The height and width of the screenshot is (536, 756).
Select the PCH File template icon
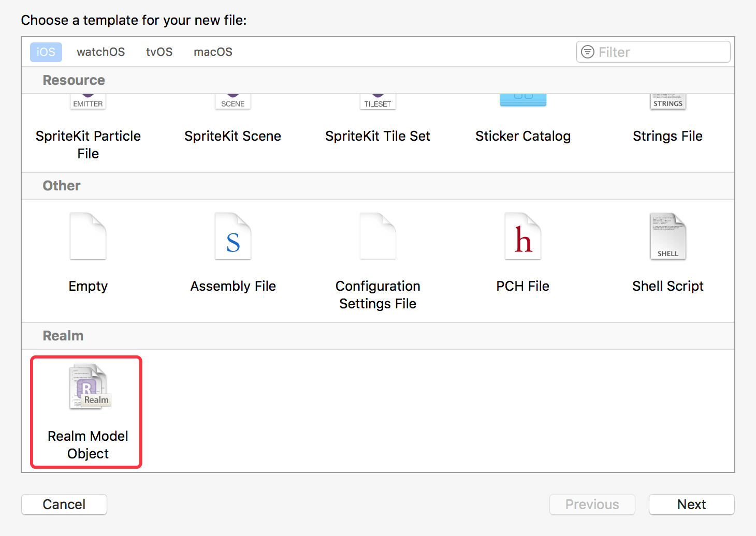tap(523, 236)
